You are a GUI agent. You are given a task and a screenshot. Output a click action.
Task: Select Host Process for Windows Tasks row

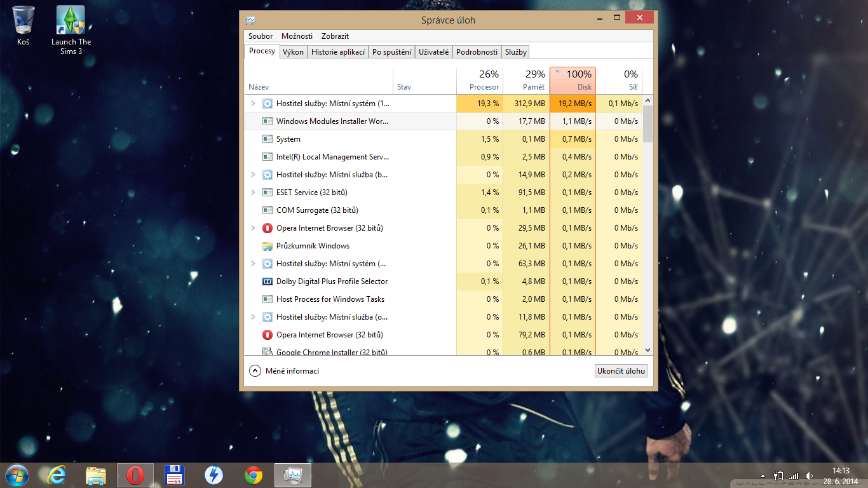pyautogui.click(x=444, y=299)
